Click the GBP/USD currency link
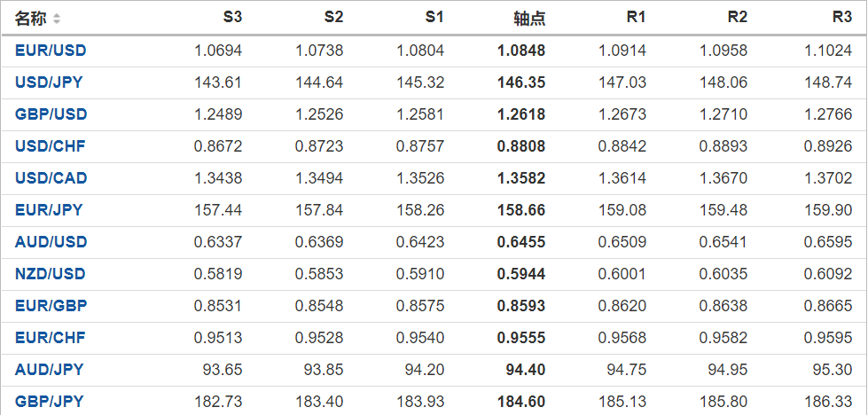This screenshot has height=415, width=868. [x=51, y=114]
